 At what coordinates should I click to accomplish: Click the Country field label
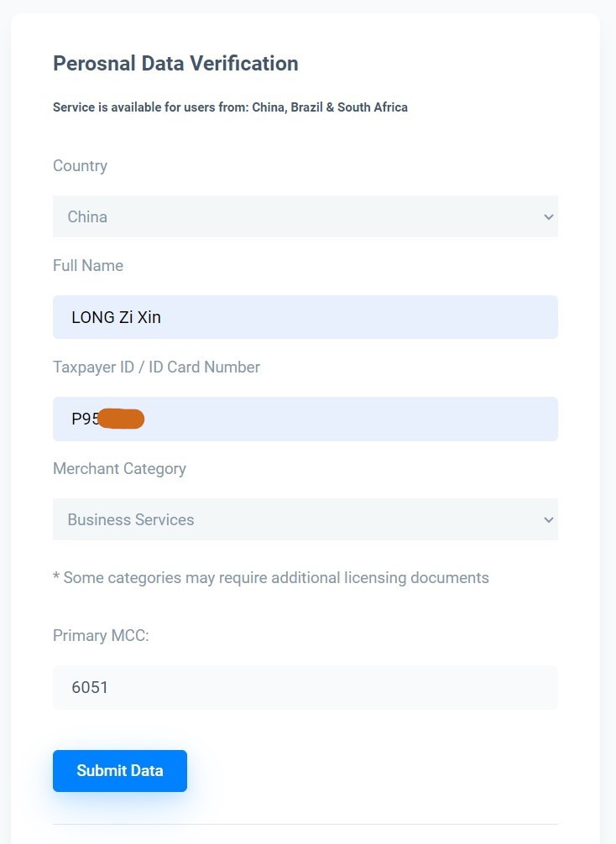[x=81, y=166]
